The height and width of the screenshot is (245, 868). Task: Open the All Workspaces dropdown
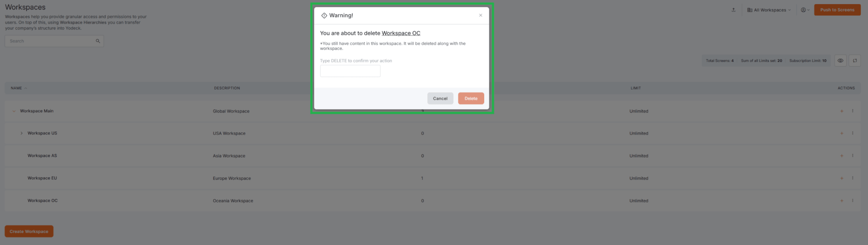tap(769, 10)
